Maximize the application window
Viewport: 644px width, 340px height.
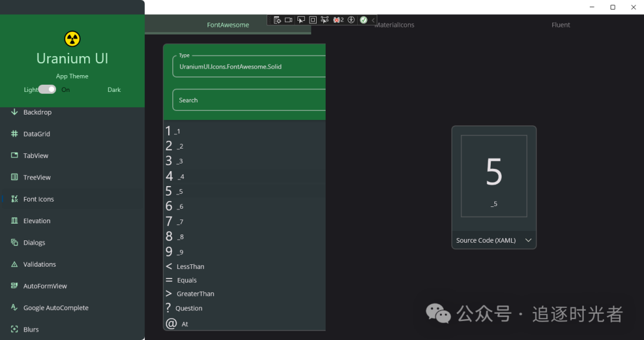613,7
